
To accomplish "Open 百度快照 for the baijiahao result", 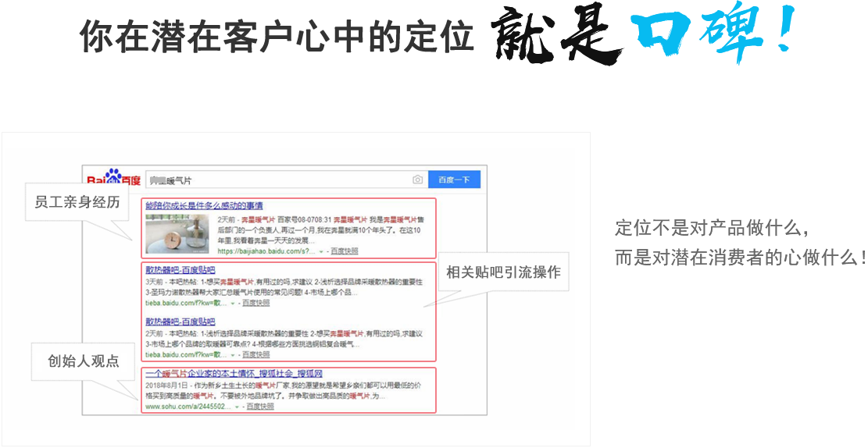I will coord(344,251).
